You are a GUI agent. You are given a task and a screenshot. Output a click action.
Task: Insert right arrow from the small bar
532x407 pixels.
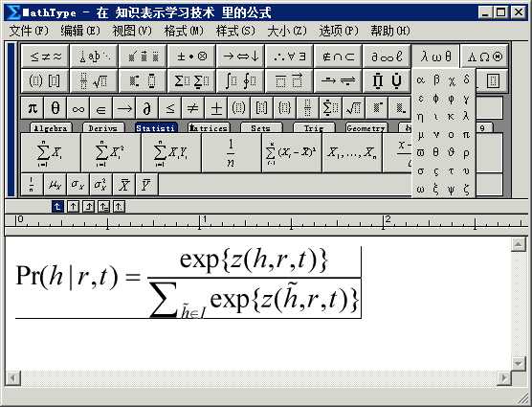click(124, 108)
